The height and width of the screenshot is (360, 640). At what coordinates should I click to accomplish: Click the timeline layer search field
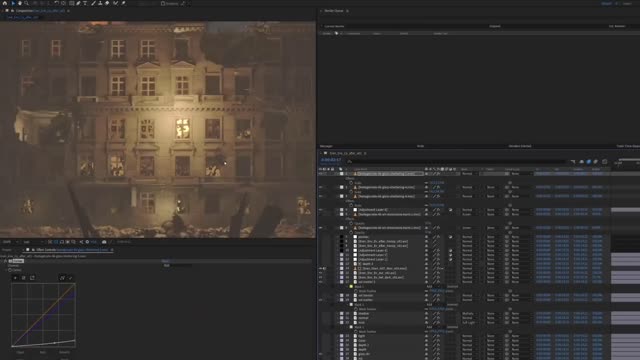pyautogui.click(x=457, y=162)
